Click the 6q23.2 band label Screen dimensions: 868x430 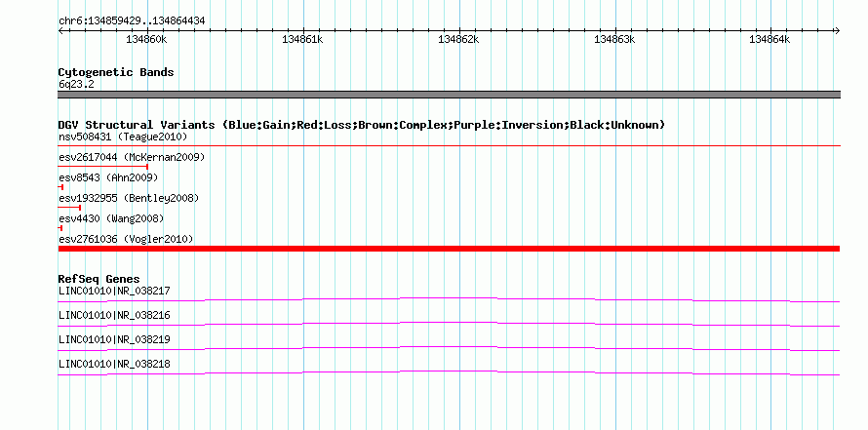pos(76,84)
